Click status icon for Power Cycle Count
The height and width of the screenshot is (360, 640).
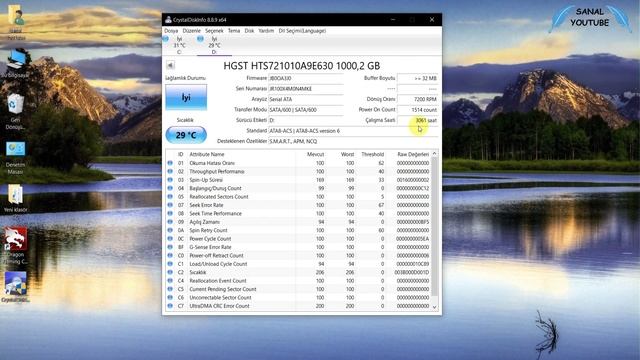(x=170, y=238)
